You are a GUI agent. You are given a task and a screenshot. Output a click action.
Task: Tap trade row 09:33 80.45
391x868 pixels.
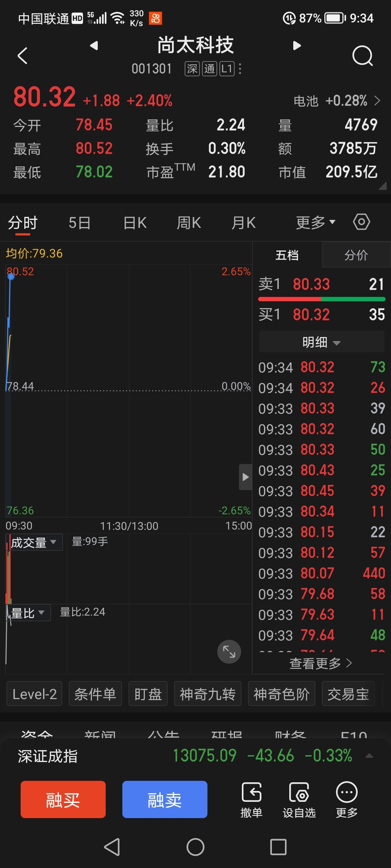(x=321, y=491)
